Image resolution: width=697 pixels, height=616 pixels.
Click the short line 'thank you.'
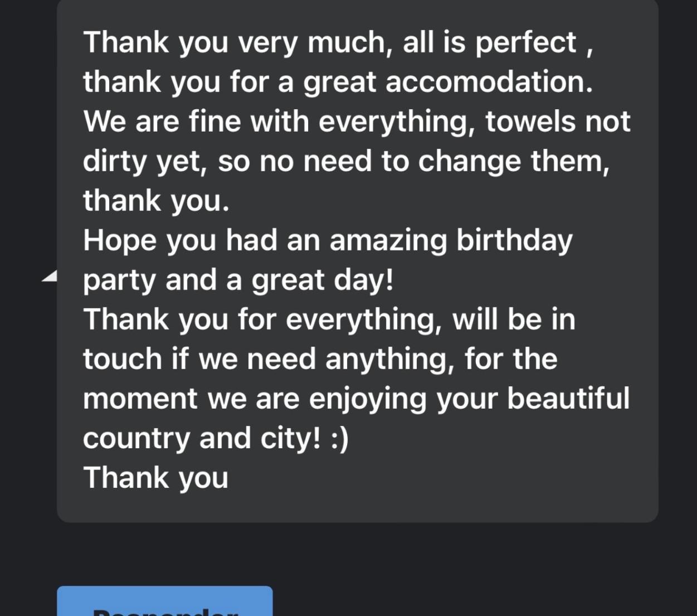point(156,201)
